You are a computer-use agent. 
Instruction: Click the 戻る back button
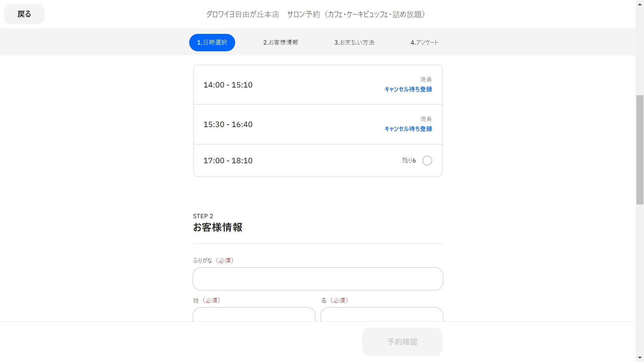pos(24,14)
